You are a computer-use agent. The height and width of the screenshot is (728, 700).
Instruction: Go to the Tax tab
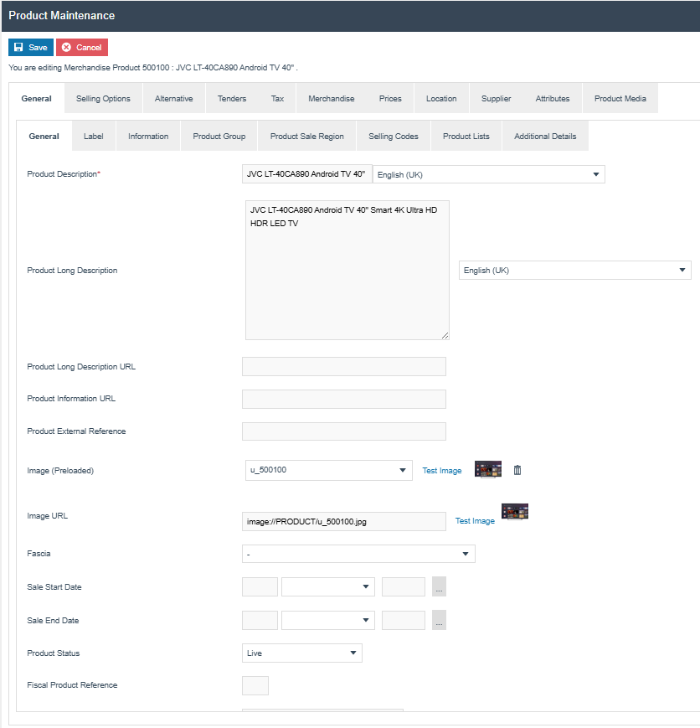[x=277, y=98]
